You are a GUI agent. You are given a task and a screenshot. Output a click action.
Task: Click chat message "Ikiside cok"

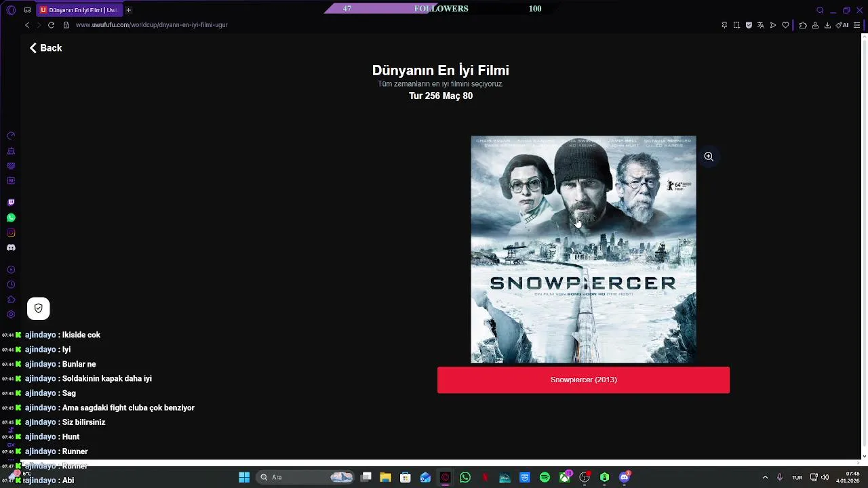[x=81, y=335]
